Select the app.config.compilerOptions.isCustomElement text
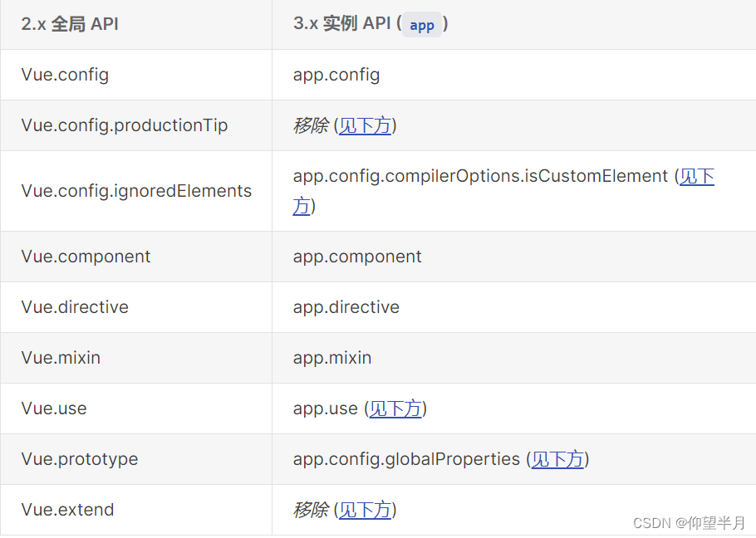Image resolution: width=756 pixels, height=538 pixels. tap(480, 176)
